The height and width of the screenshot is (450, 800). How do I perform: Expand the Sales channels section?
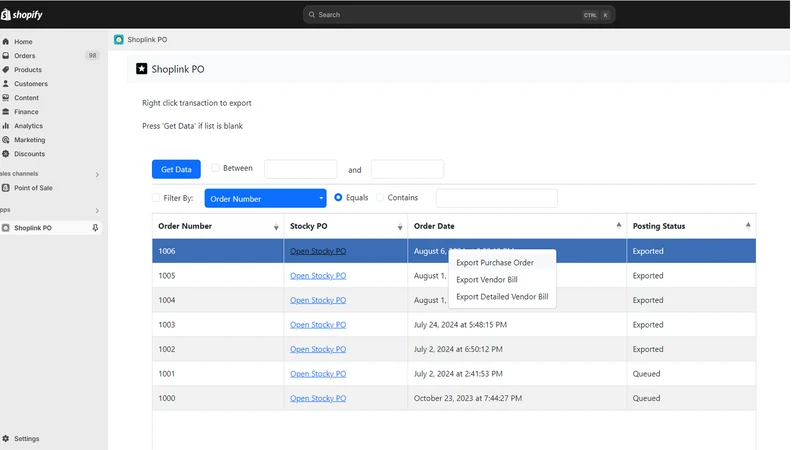[97, 174]
